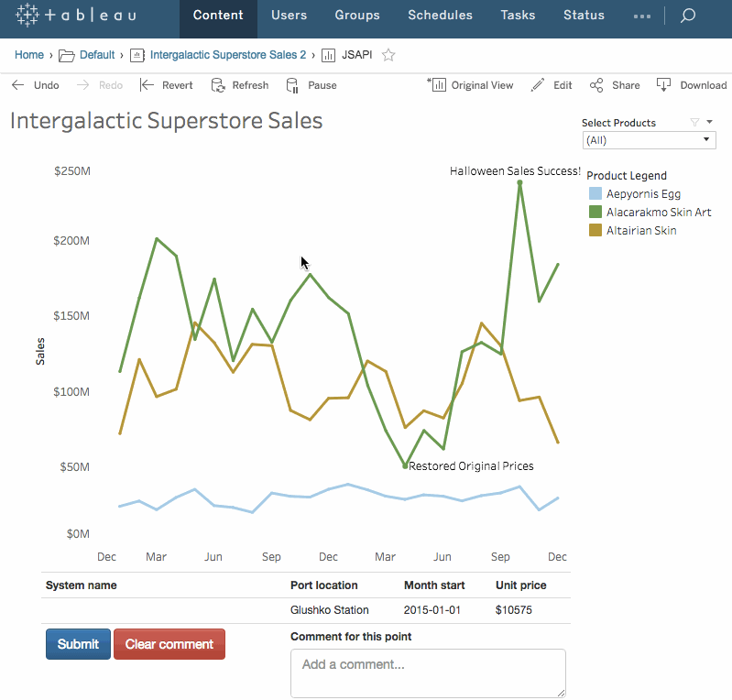Click the Submit button
The width and height of the screenshot is (732, 700).
[78, 644]
